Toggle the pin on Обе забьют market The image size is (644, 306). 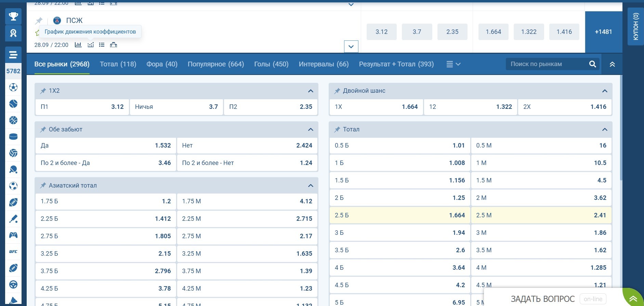(x=43, y=130)
